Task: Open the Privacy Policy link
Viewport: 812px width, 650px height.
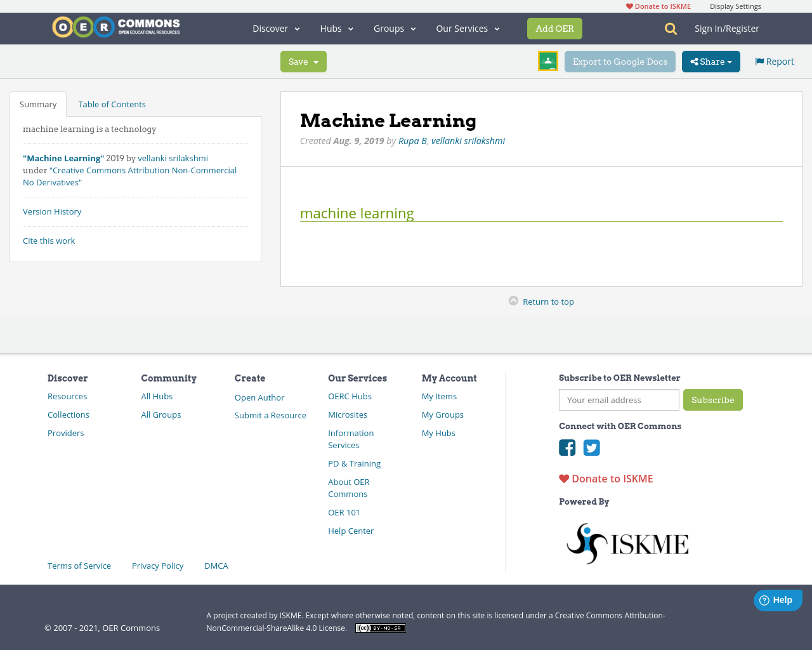Action: point(157,566)
